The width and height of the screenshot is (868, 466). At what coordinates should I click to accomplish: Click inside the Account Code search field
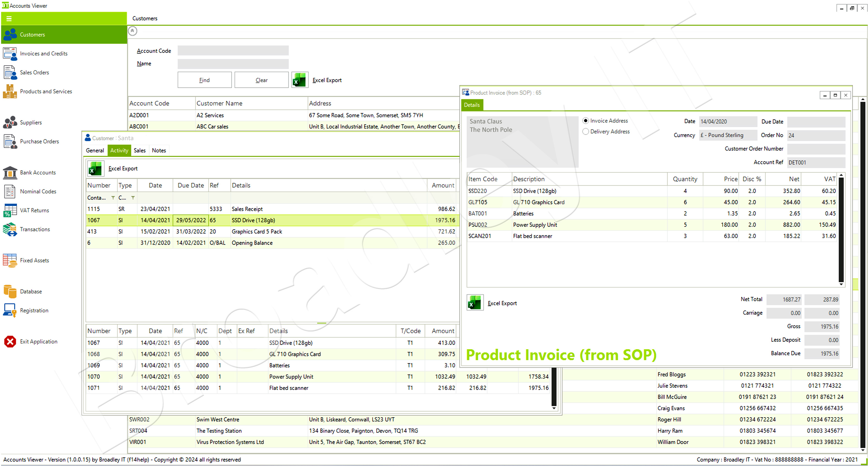(x=233, y=50)
